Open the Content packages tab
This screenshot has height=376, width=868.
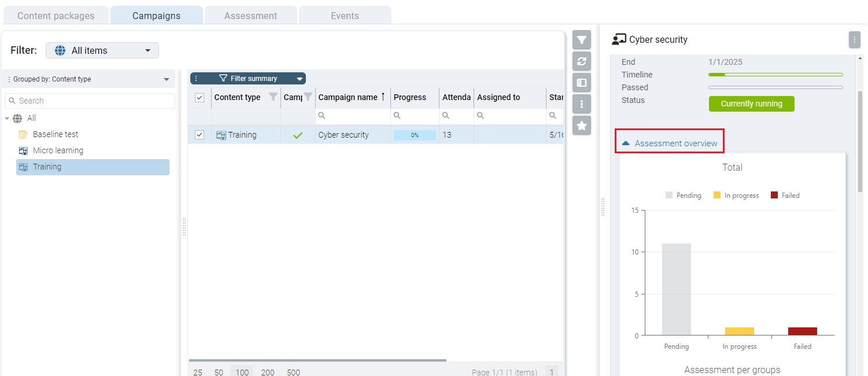tap(56, 16)
